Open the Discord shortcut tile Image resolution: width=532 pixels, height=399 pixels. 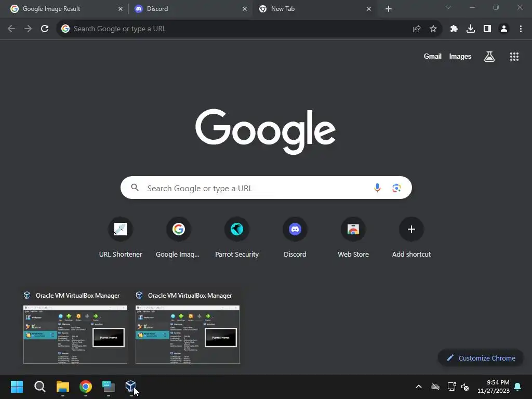coord(295,238)
